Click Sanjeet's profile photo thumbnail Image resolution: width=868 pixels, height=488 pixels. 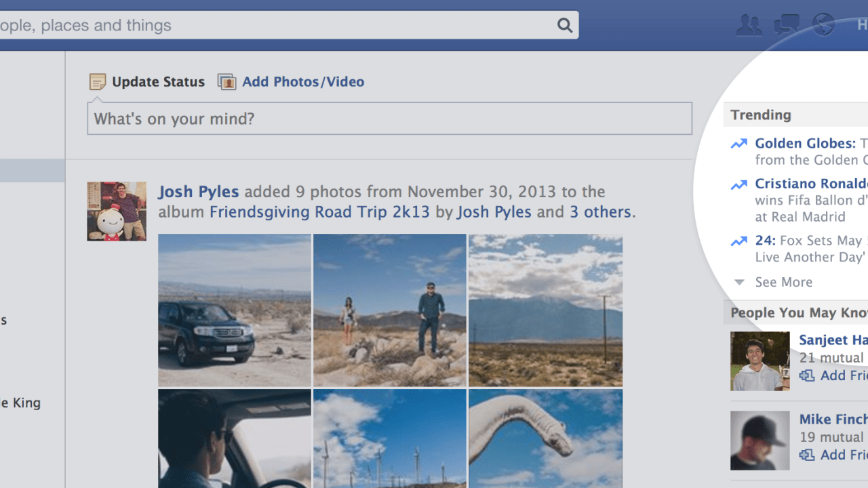tap(760, 361)
